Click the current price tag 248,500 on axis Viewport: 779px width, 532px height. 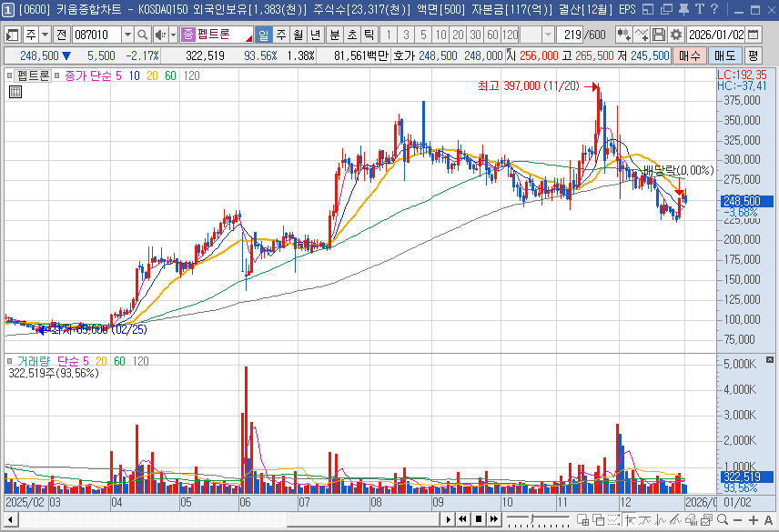coord(746,201)
